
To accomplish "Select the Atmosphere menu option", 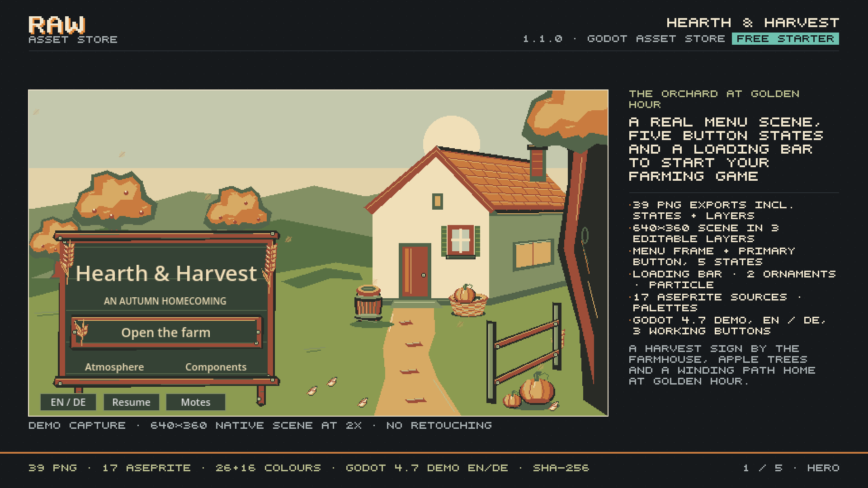I will coord(114,367).
